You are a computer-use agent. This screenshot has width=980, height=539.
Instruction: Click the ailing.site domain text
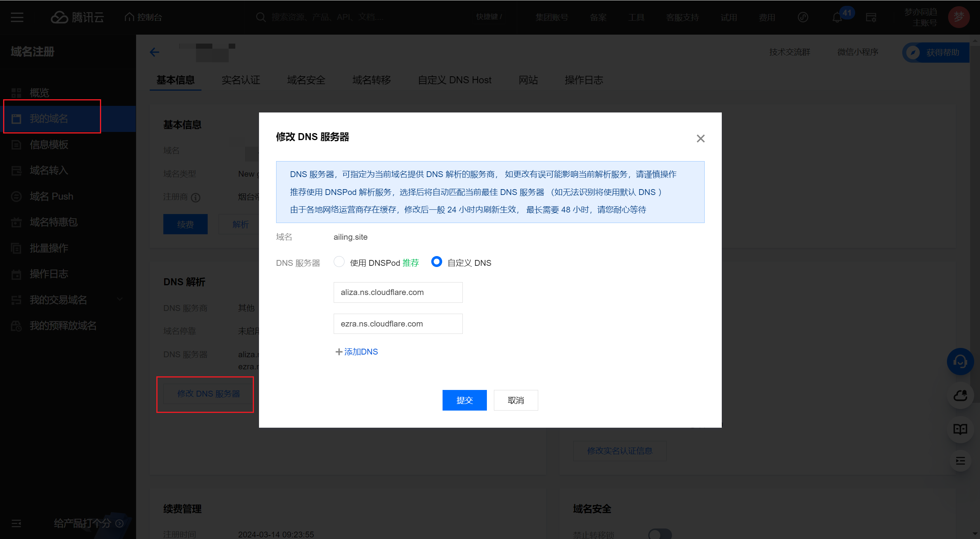(x=350, y=237)
